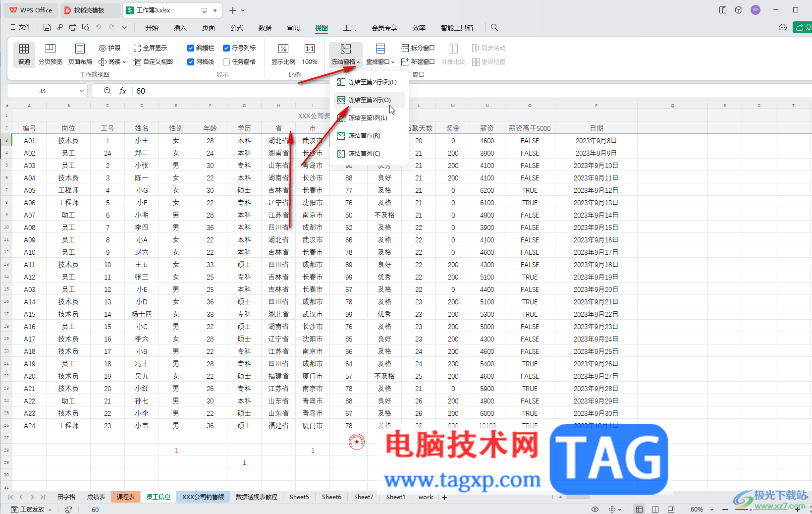
Task: Choose Freeze to column I (冻结至第I列)
Action: click(x=369, y=118)
